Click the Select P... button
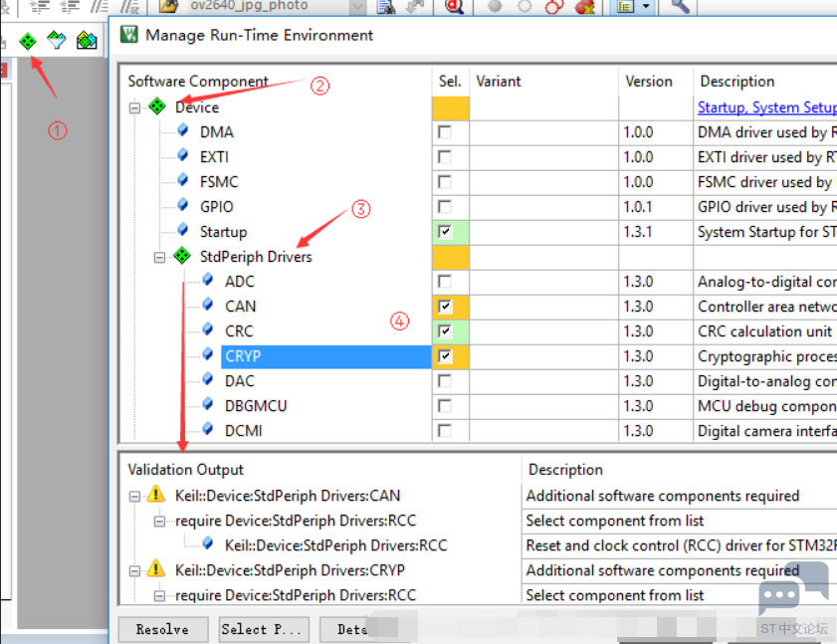Viewport: 837px width, 644px height. (x=264, y=630)
